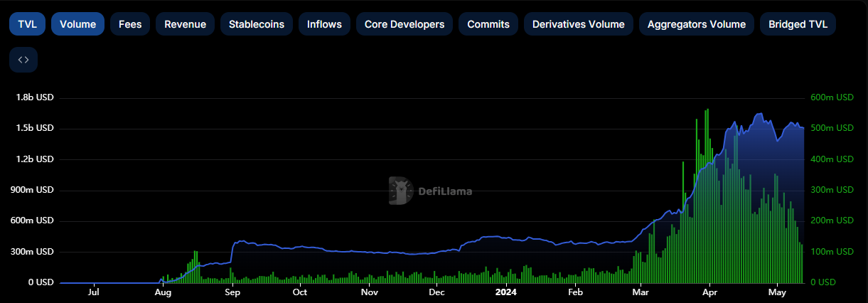Select the '1.8b USD' left axis label
Viewport: 868px width, 303px height.
[35, 97]
